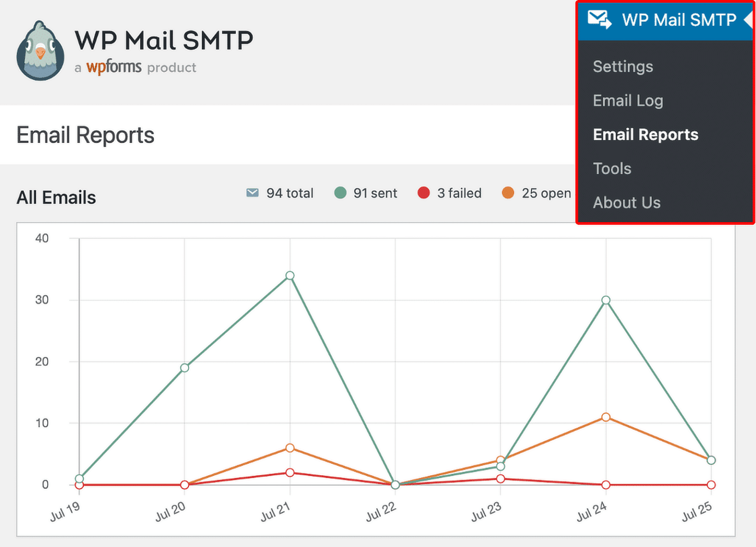The height and width of the screenshot is (547, 756).
Task: Click the Jul 21 green peak data point
Action: point(289,275)
